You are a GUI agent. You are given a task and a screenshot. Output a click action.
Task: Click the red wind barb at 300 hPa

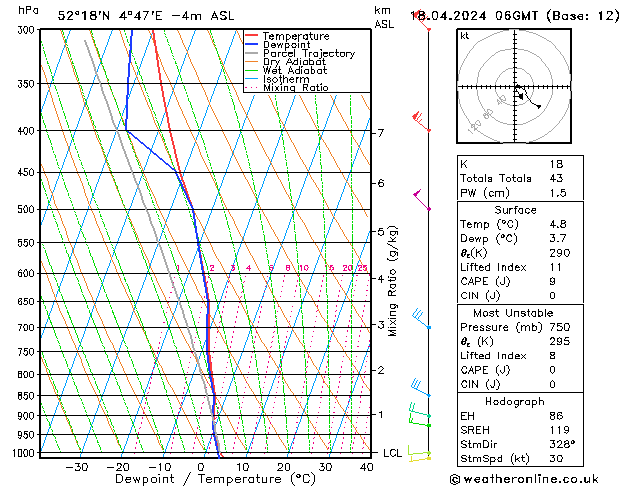point(424,24)
